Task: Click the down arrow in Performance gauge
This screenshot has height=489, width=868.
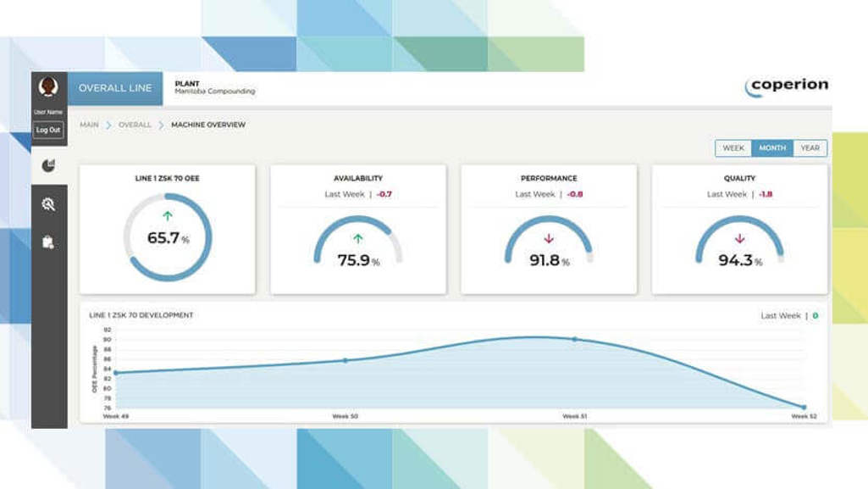Action: pos(549,239)
